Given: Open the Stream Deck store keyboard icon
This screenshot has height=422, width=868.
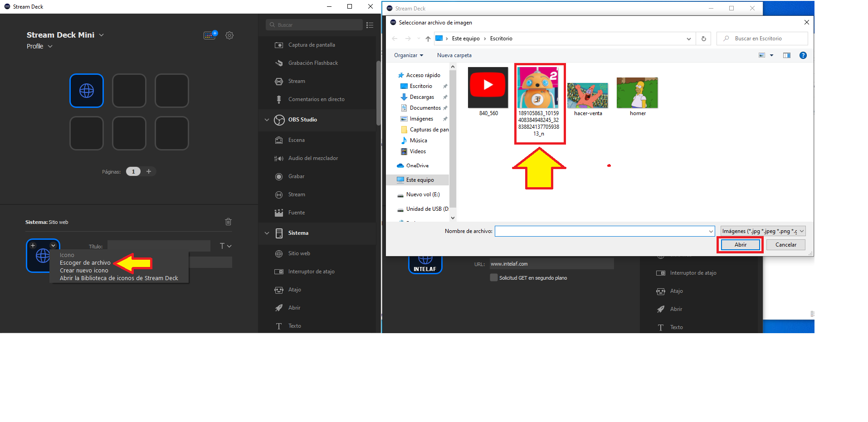Looking at the screenshot, I should pos(210,35).
